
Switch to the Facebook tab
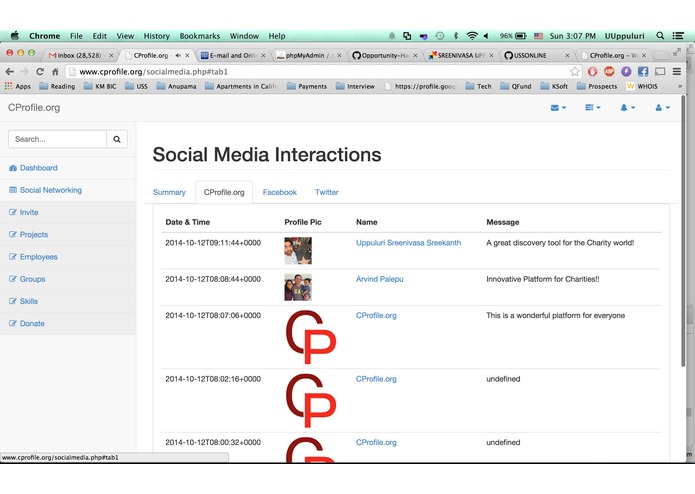pos(280,192)
